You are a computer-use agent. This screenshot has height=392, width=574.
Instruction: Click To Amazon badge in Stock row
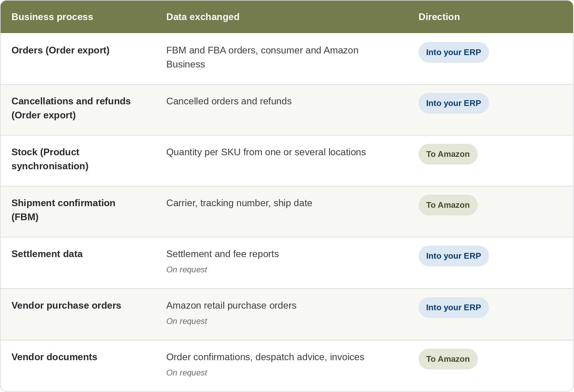(448, 154)
